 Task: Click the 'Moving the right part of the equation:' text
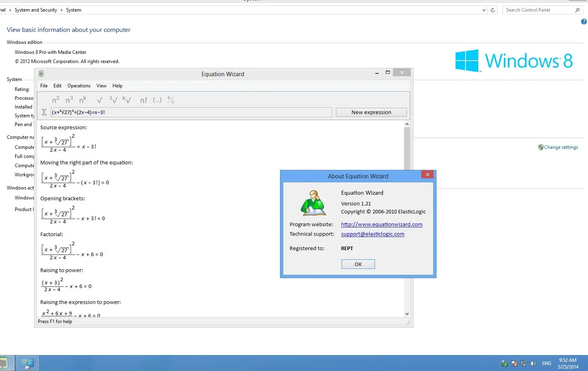87,163
